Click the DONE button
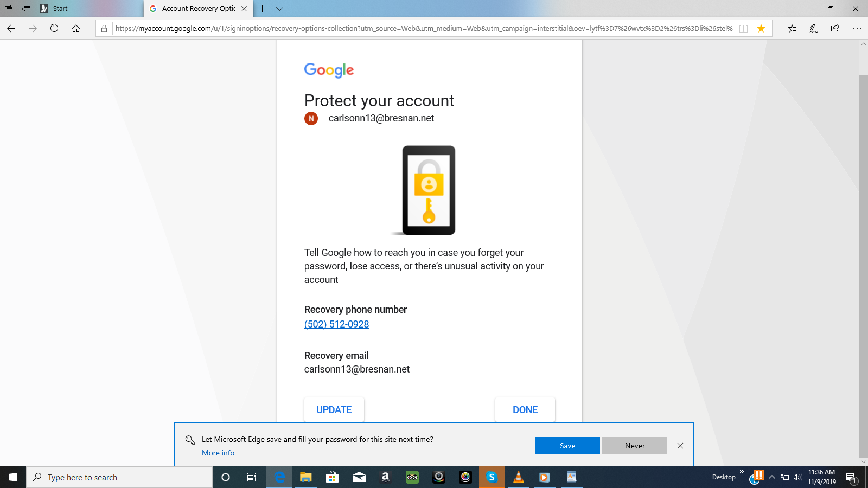This screenshot has height=488, width=868. (525, 410)
